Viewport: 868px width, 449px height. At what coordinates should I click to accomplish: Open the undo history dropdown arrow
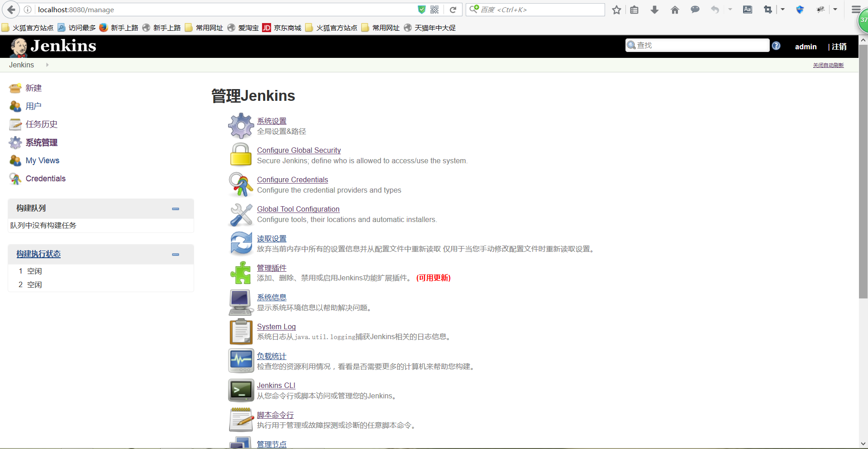tap(730, 9)
